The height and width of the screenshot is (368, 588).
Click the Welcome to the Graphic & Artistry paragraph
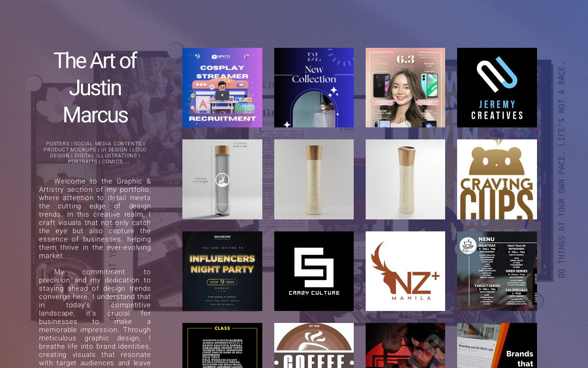click(95, 218)
